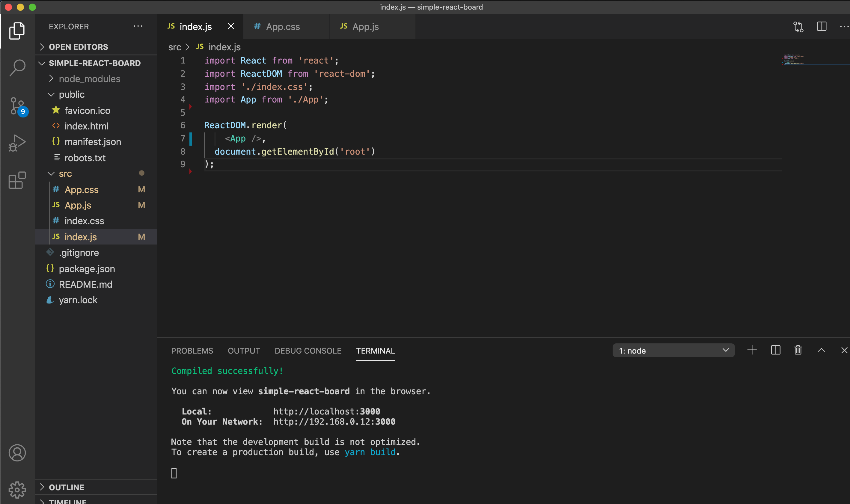
Task: Switch to the PROBLEMS panel tab
Action: pyautogui.click(x=192, y=351)
